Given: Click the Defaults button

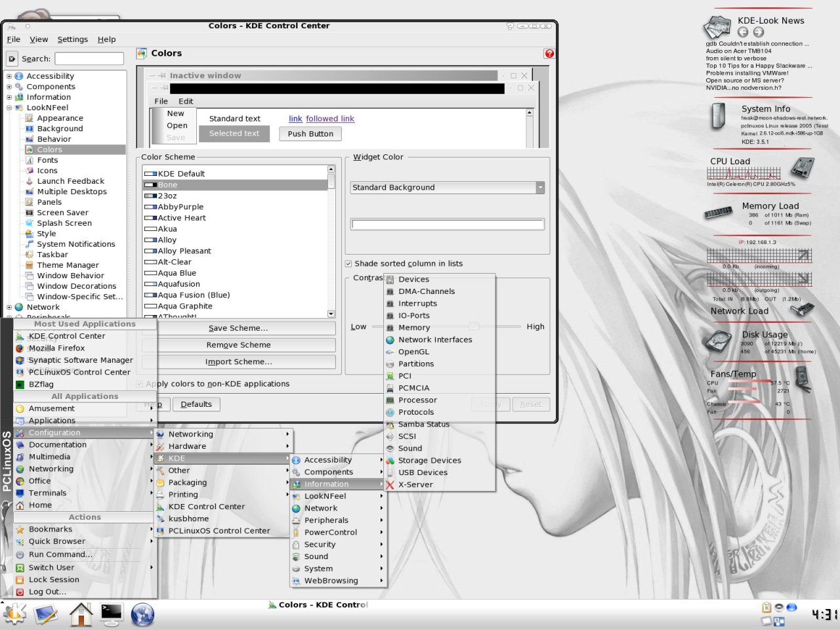Looking at the screenshot, I should point(196,404).
